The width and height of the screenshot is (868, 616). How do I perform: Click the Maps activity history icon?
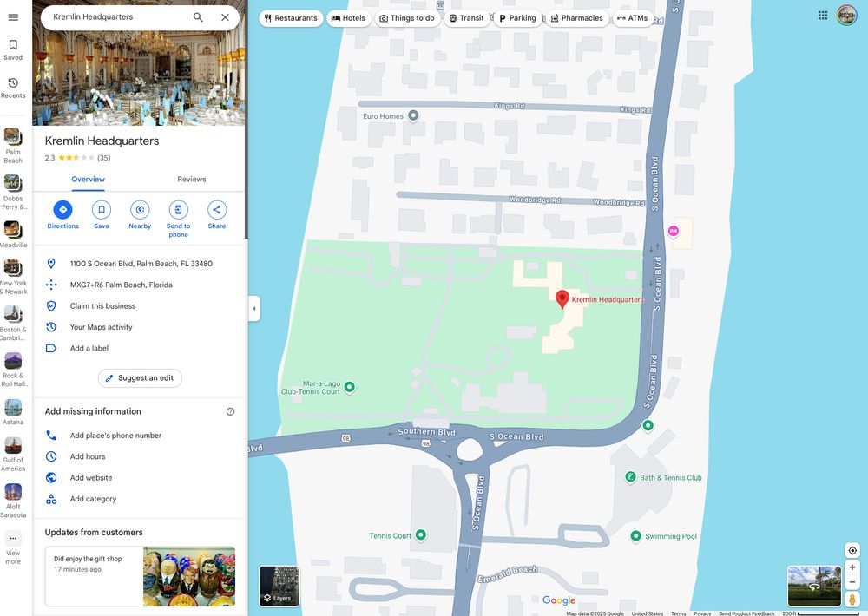[x=51, y=326]
